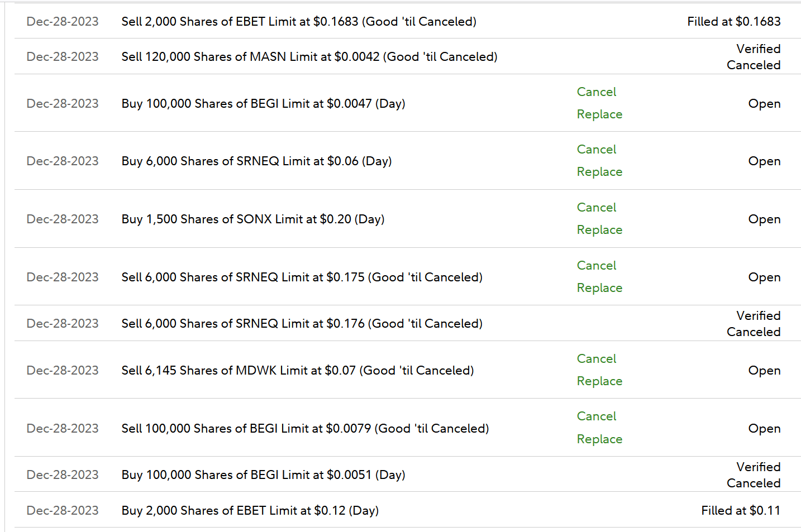Click the EBET sell order description
The height and width of the screenshot is (532, 801).
pos(299,22)
